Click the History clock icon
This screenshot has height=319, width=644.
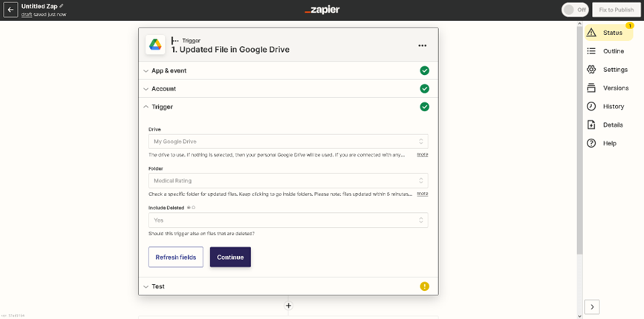point(591,106)
